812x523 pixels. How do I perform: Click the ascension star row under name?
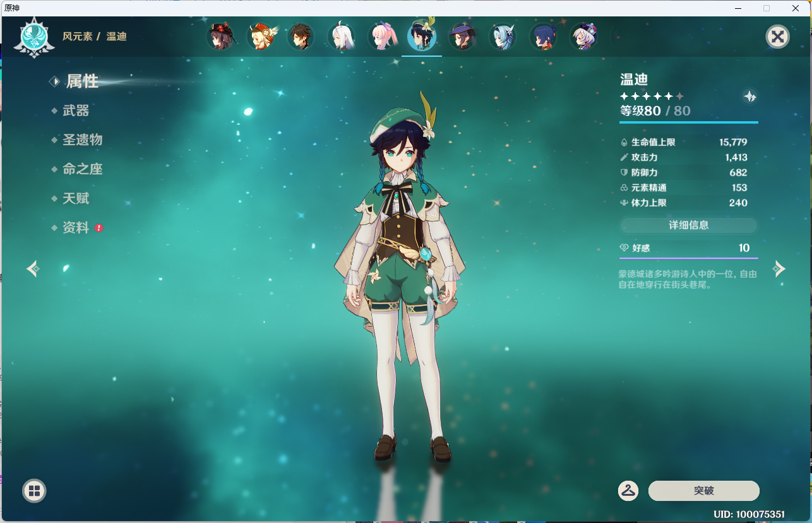[652, 97]
